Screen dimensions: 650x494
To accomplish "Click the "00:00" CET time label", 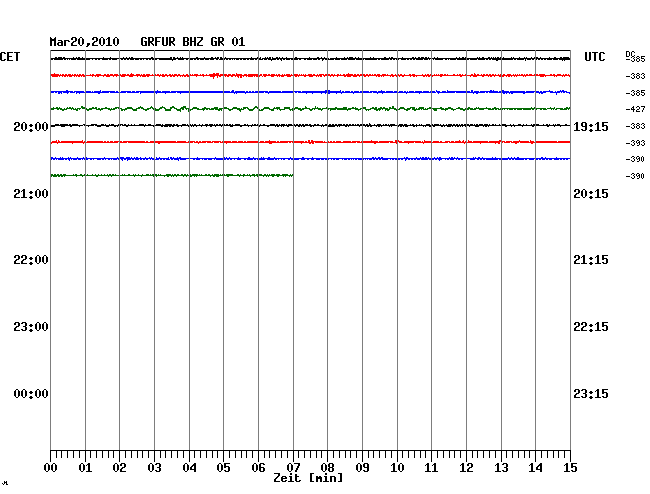I will coord(31,394).
